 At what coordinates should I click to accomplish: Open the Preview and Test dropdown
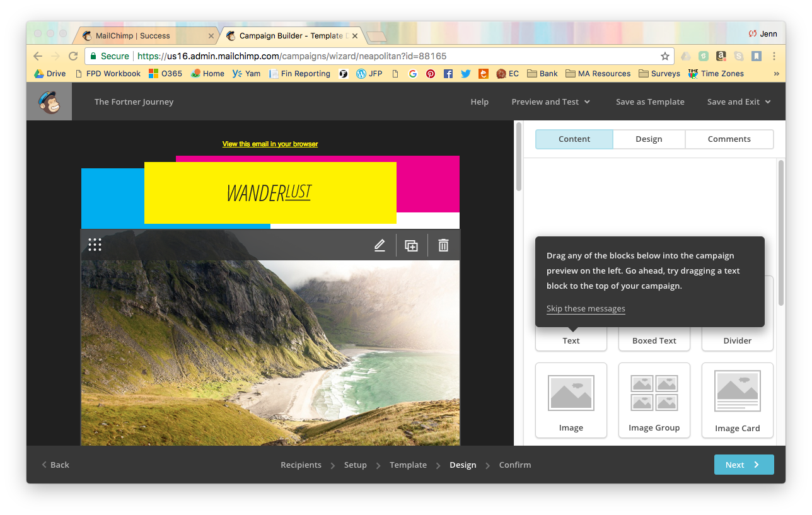[550, 101]
